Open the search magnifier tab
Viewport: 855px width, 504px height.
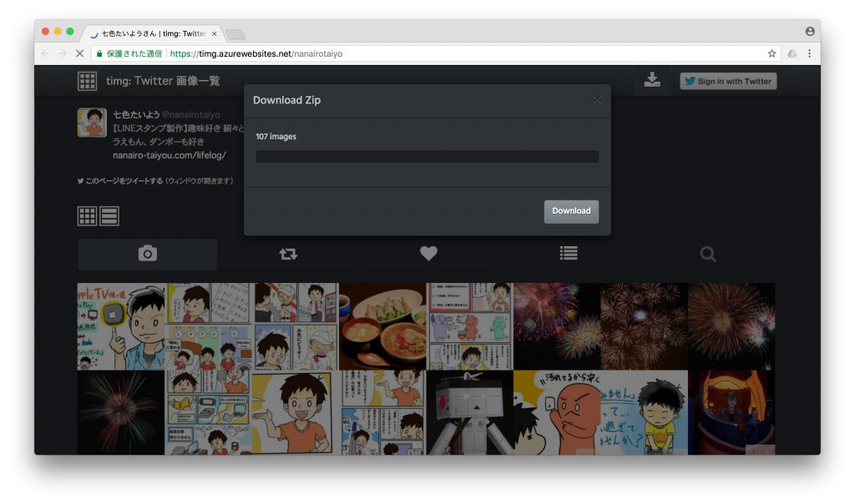pyautogui.click(x=708, y=255)
